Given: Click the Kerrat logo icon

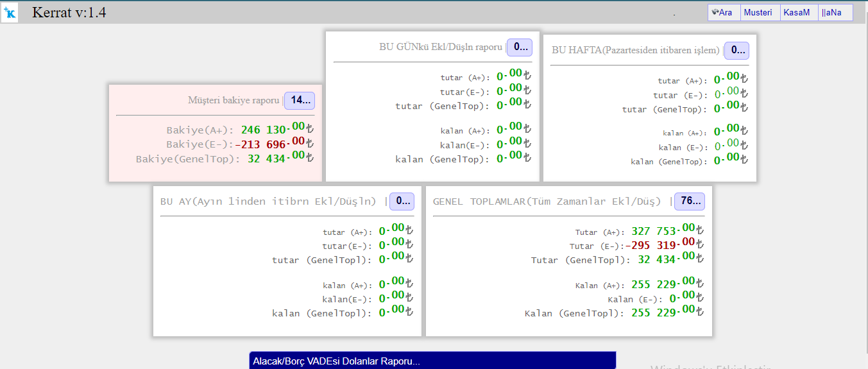Looking at the screenshot, I should [10, 13].
